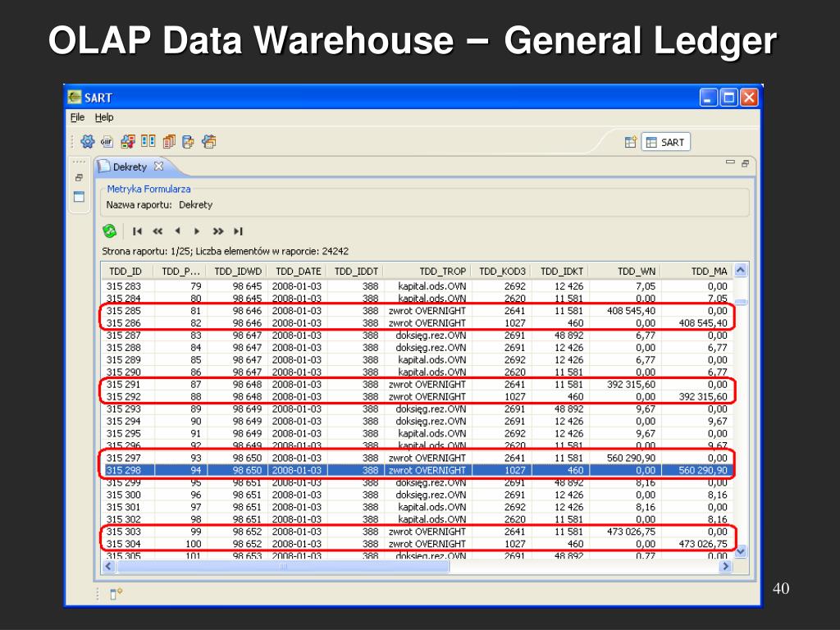Viewport: 840px width, 630px height.
Task: Sort by the TDD_IDDT column header
Action: (x=356, y=271)
